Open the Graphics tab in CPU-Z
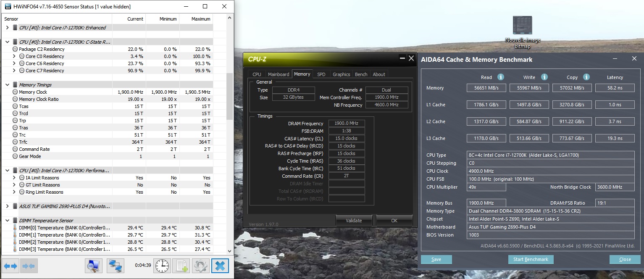Viewport: 644px width, 279px height. coord(341,74)
